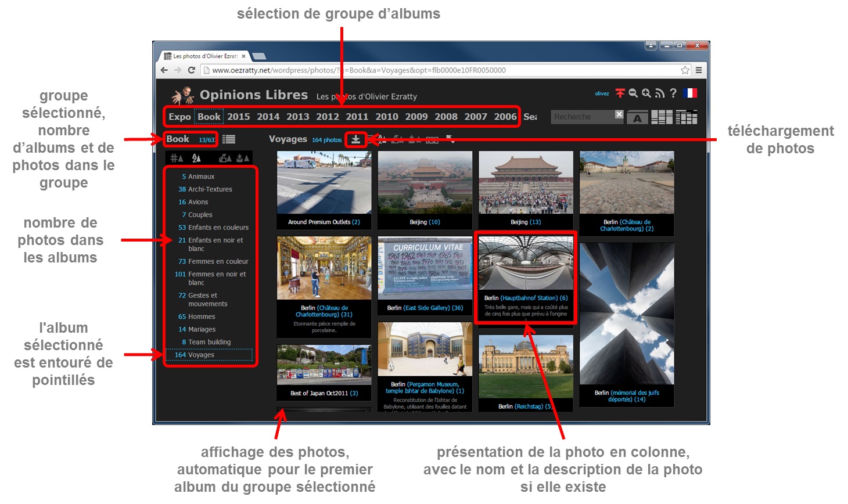Bookmark the page with the star icon

(685, 70)
